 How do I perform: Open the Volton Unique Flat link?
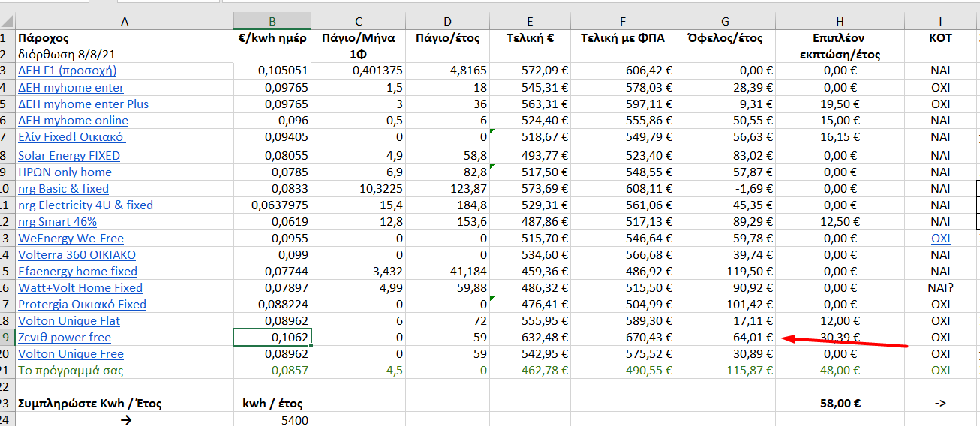pos(69,321)
